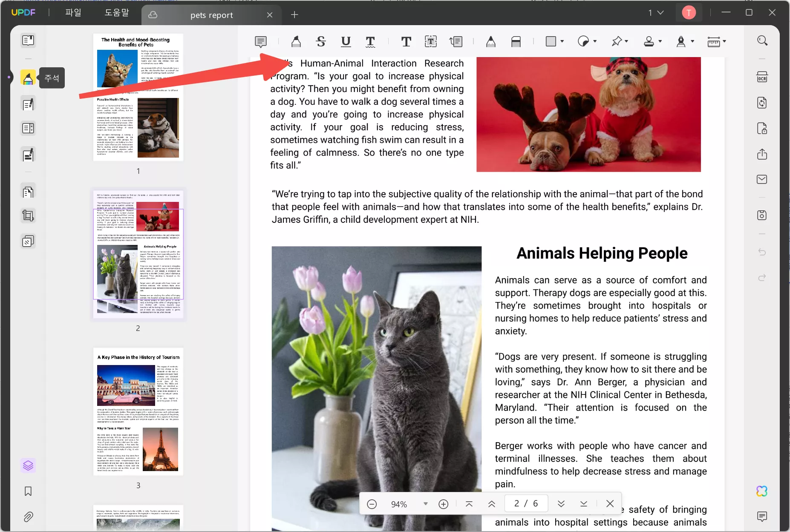Screen dimensions: 790x532
Task: Open the OCR tool in right sidebar
Action: (x=762, y=77)
